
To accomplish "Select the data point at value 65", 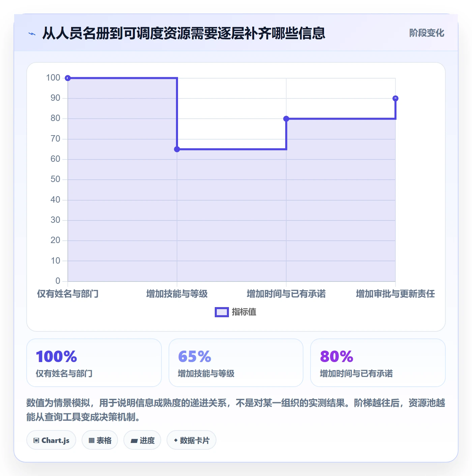I will tap(177, 149).
